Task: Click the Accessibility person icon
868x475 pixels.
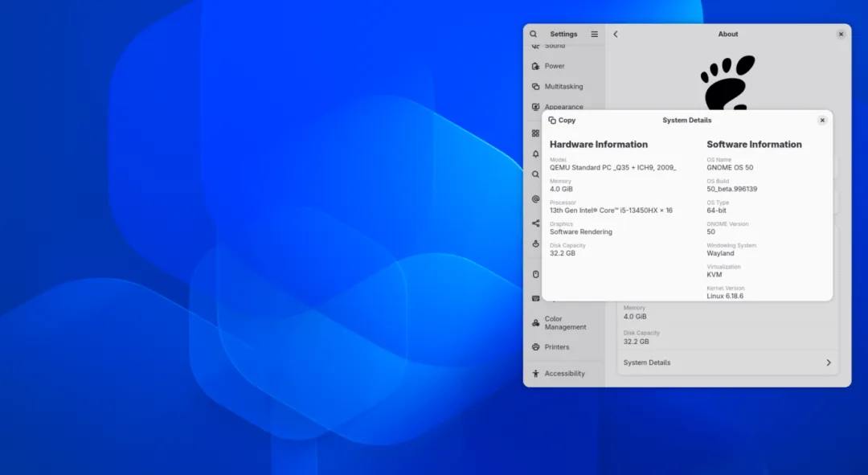Action: [535, 374]
